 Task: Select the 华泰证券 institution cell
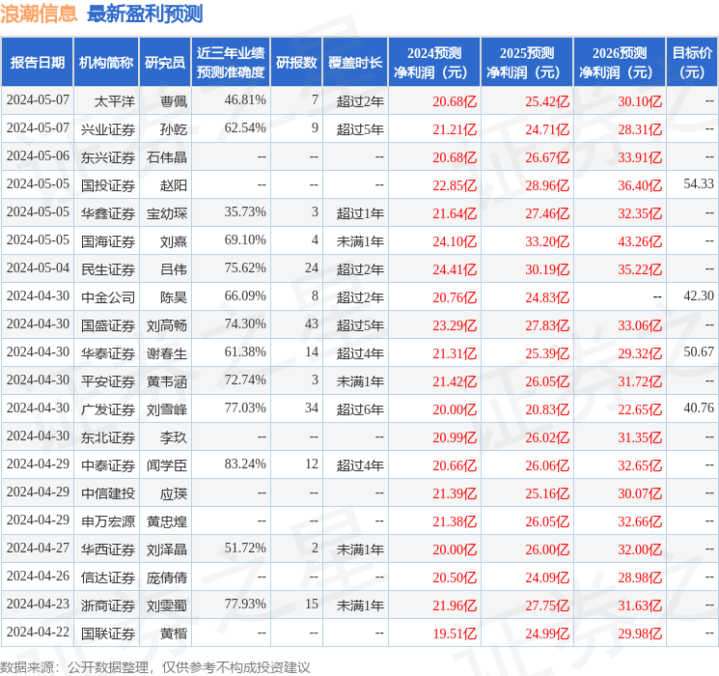[x=108, y=353]
